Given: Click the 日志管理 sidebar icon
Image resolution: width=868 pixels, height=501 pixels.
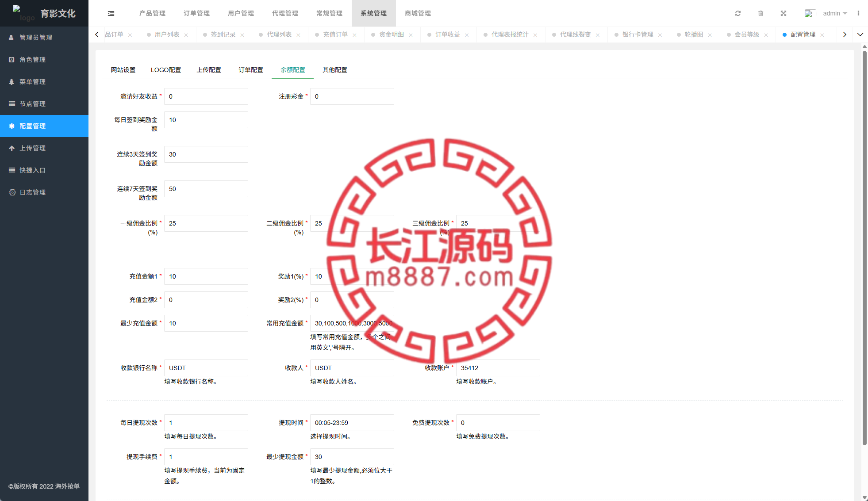Looking at the screenshot, I should point(12,192).
